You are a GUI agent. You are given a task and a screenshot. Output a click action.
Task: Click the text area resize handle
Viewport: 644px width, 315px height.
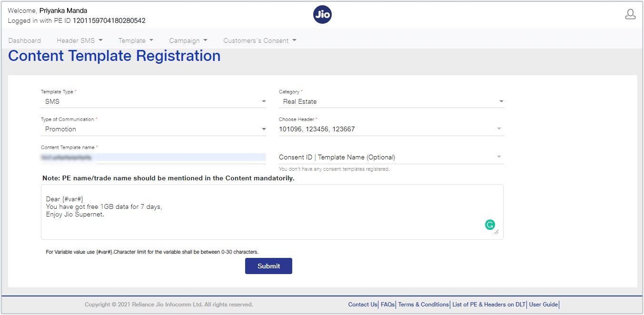(x=496, y=231)
